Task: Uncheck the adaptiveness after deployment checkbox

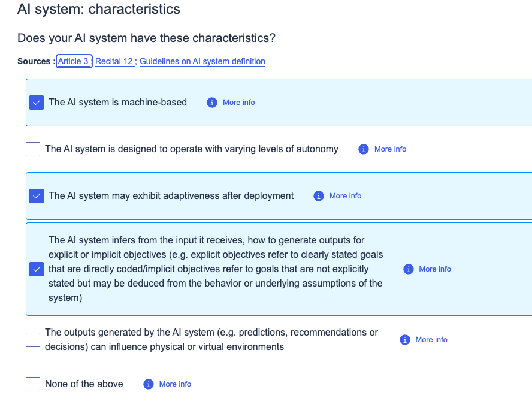Action: pyautogui.click(x=37, y=196)
